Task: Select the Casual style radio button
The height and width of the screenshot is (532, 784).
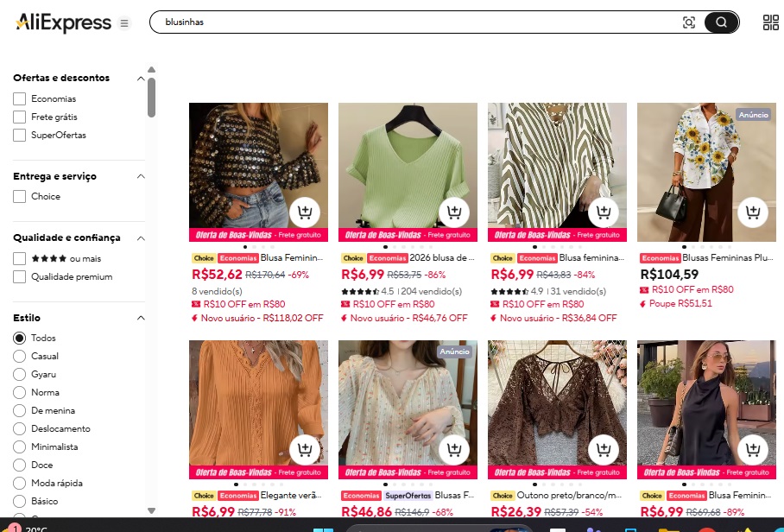Action: [20, 357]
